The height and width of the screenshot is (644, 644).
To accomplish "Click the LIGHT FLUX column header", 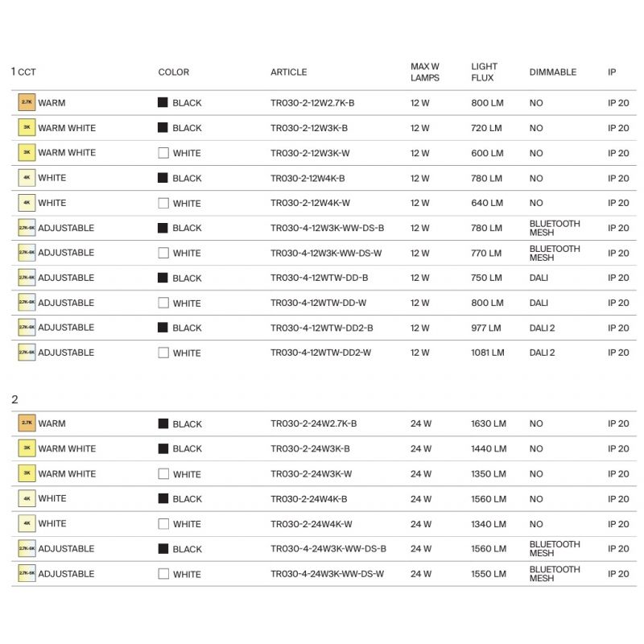I will pos(485,72).
